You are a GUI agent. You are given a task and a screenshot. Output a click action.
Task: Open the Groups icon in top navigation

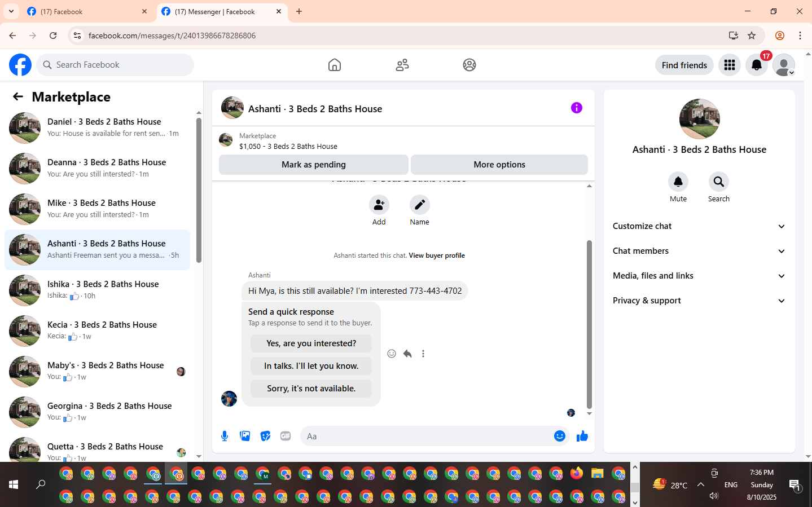click(x=469, y=65)
